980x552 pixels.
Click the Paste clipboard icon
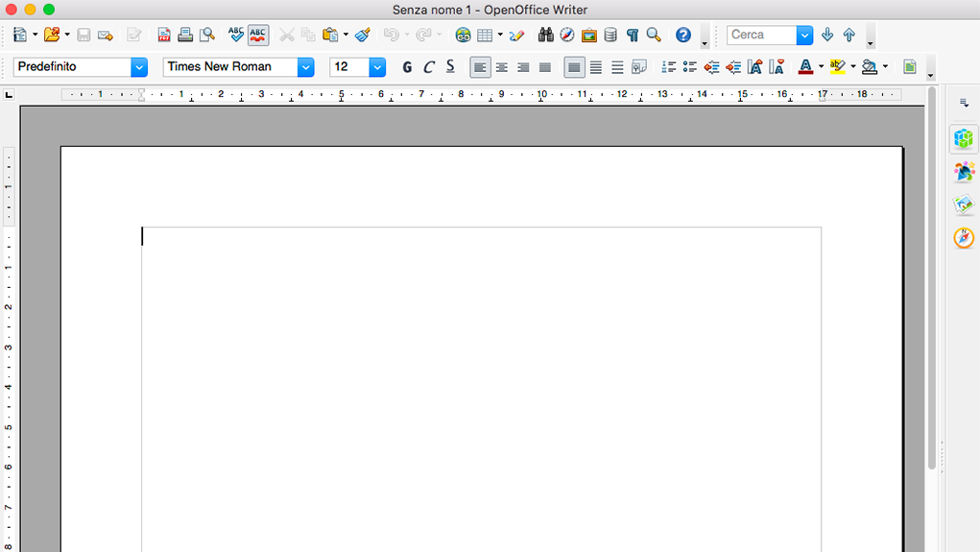pos(330,35)
